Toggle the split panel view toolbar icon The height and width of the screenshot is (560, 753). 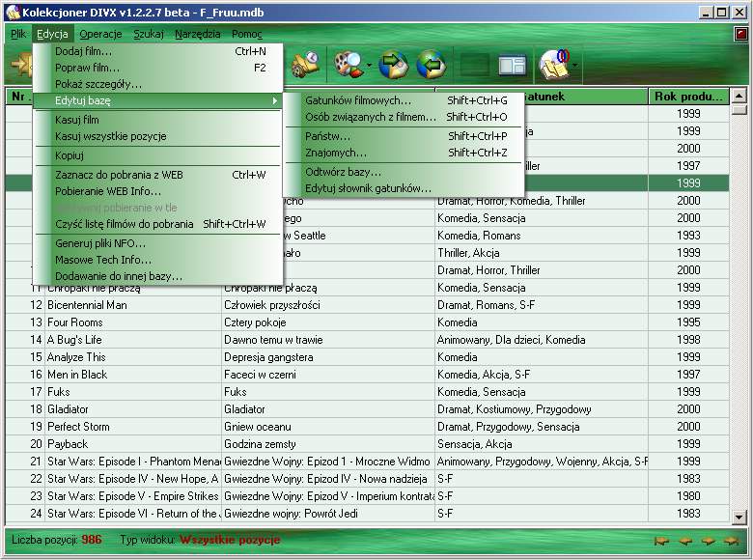[x=512, y=65]
